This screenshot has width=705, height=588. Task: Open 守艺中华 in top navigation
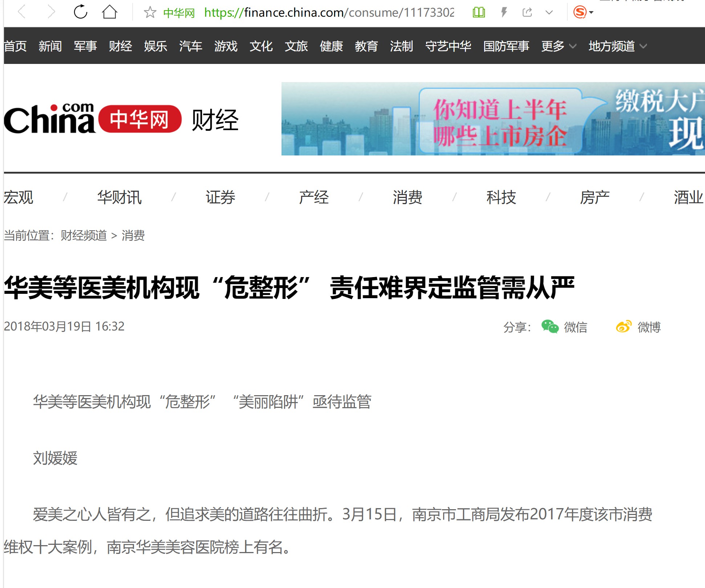click(448, 46)
